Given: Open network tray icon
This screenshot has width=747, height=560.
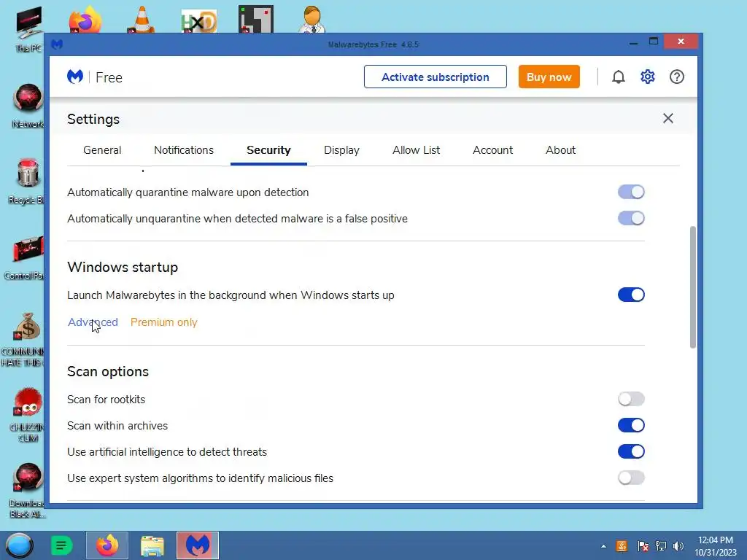Looking at the screenshot, I should point(661,546).
